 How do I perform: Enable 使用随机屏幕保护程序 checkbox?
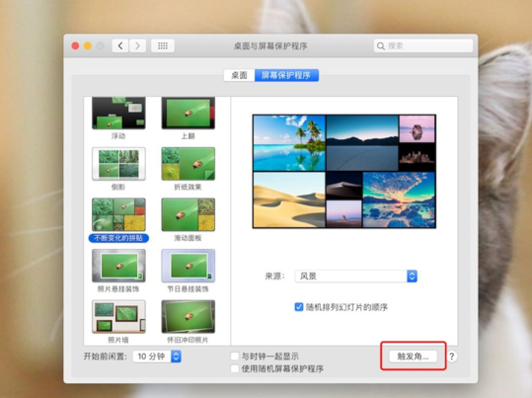coord(235,368)
